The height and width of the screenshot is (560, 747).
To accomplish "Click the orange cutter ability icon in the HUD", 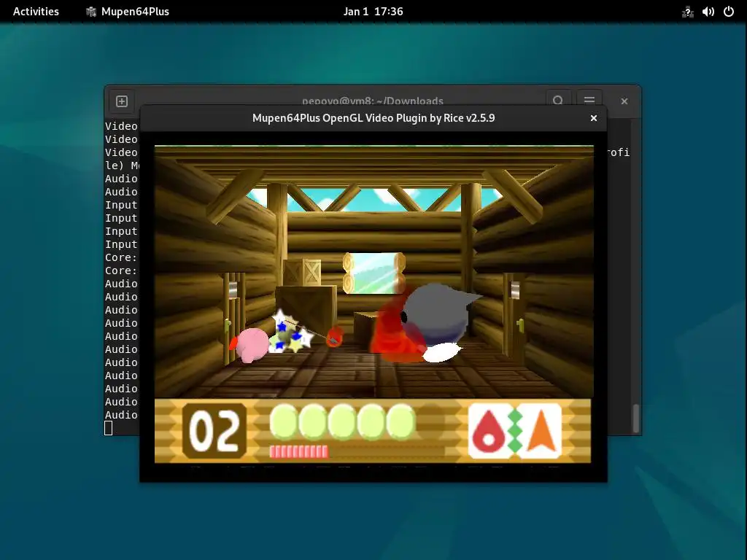I will point(541,430).
